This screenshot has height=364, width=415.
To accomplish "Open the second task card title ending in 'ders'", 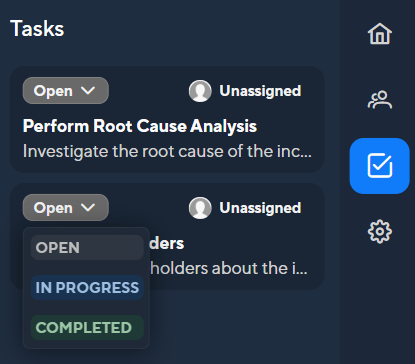I will (167, 244).
